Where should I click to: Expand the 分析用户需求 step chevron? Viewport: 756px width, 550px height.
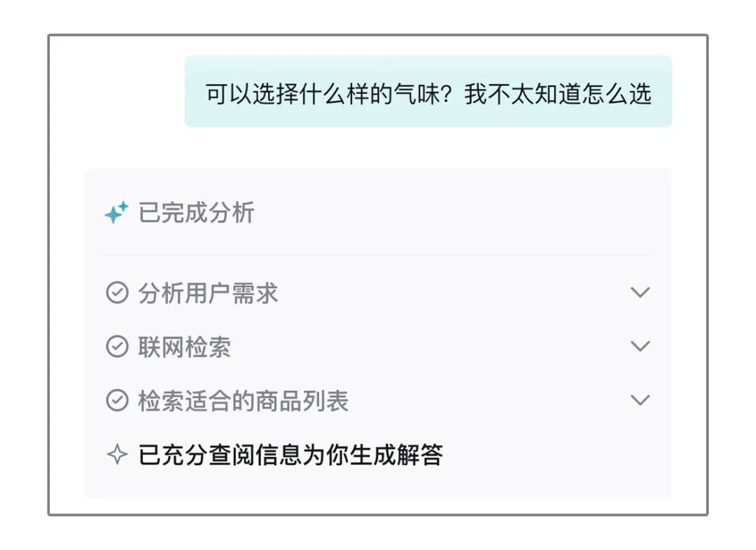pos(640,293)
